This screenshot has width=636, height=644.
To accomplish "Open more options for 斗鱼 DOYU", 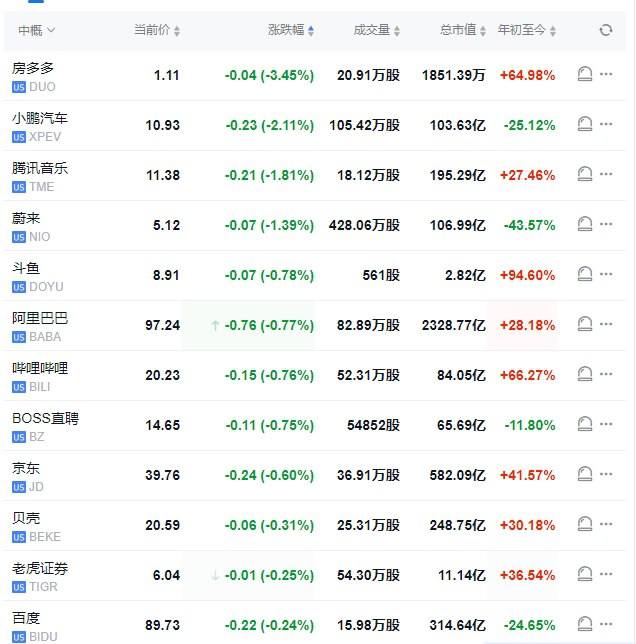I will point(606,274).
